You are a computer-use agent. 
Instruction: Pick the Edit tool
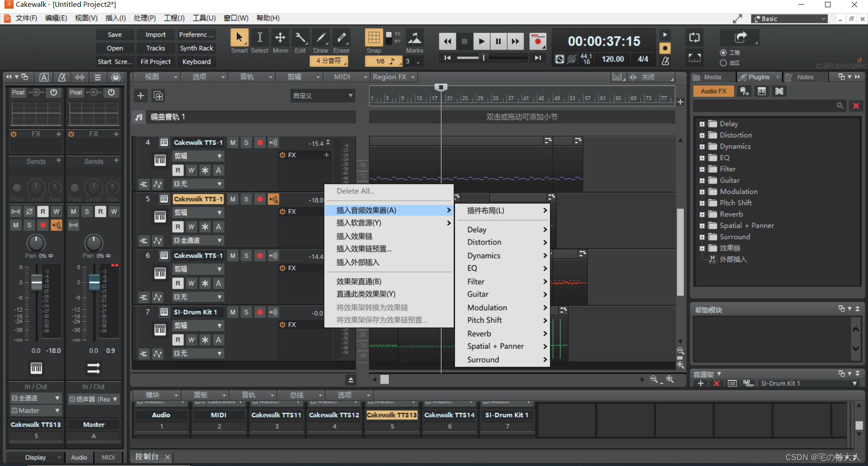click(300, 38)
